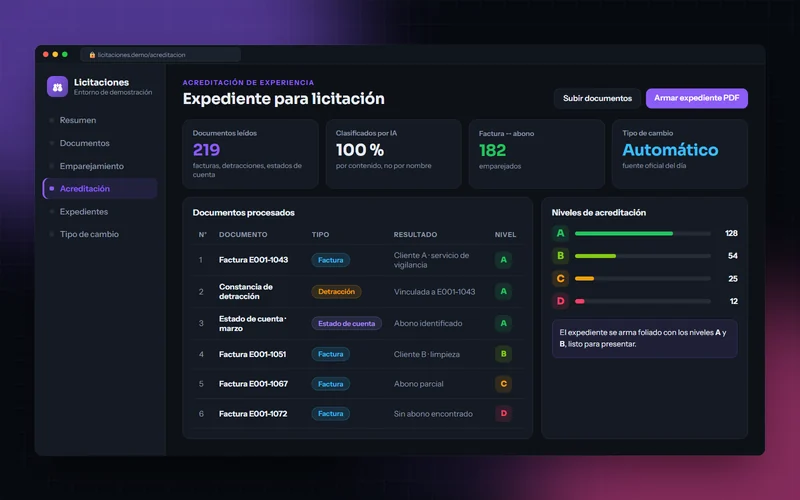The image size is (800, 500).
Task: Click result 'Abono parcial'
Action: pyautogui.click(x=418, y=384)
